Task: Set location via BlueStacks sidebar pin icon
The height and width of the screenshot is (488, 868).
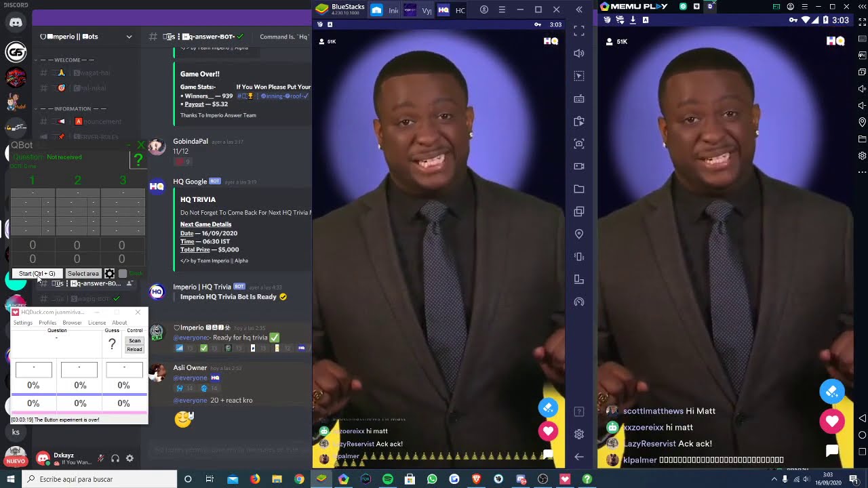Action: point(579,234)
